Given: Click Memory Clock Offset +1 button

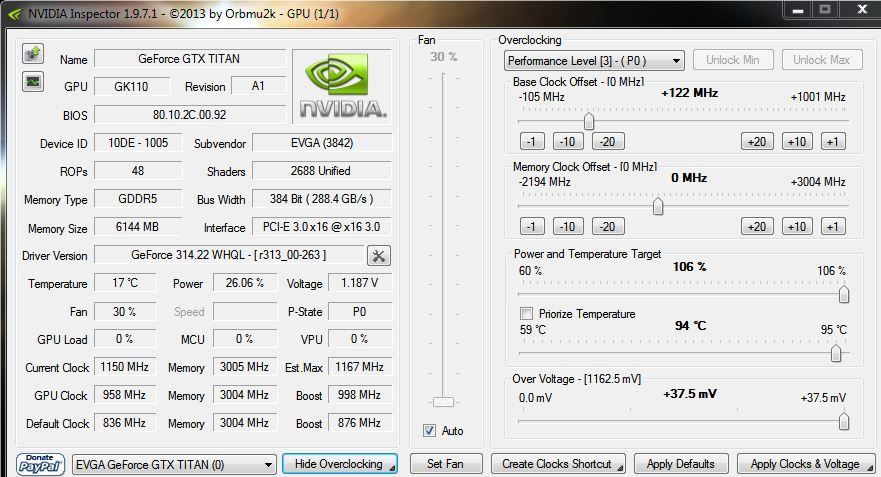Looking at the screenshot, I should coord(833,226).
